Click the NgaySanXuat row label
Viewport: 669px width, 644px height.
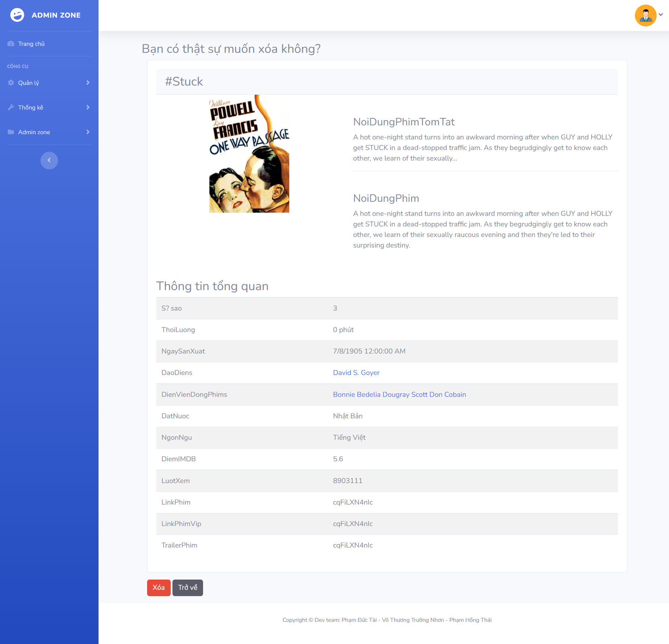click(x=183, y=351)
